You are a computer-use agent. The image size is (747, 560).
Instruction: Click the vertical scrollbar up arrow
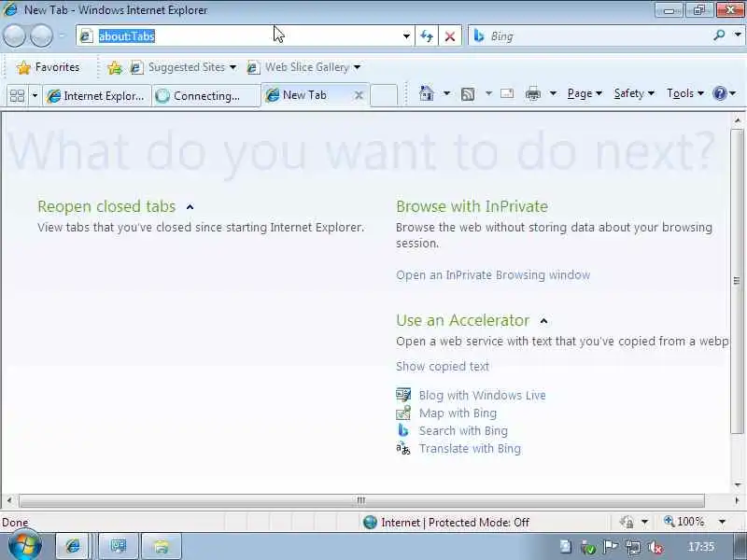click(737, 120)
